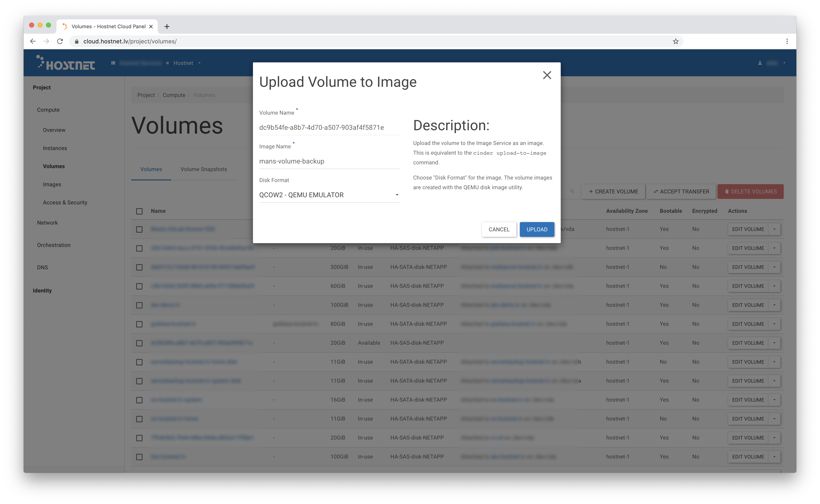
Task: Bookmark this page with star icon
Action: click(675, 41)
